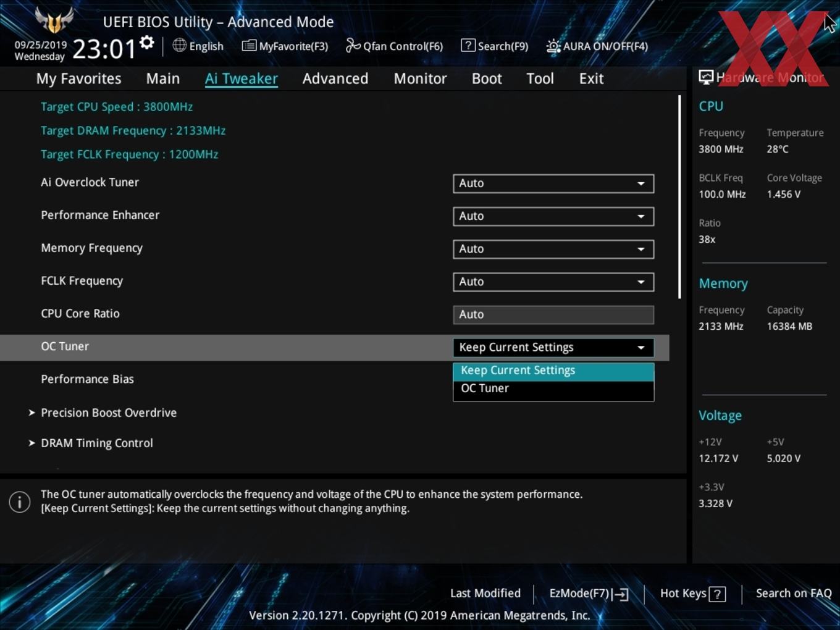Click +5V reading 5.020 V

tap(784, 459)
